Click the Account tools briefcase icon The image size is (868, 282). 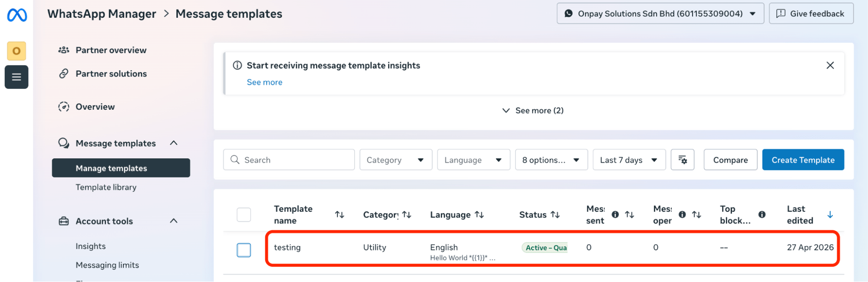point(64,221)
